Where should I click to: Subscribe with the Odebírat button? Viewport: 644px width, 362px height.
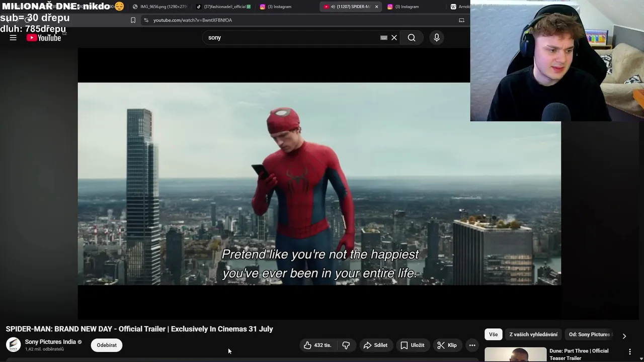pos(107,345)
